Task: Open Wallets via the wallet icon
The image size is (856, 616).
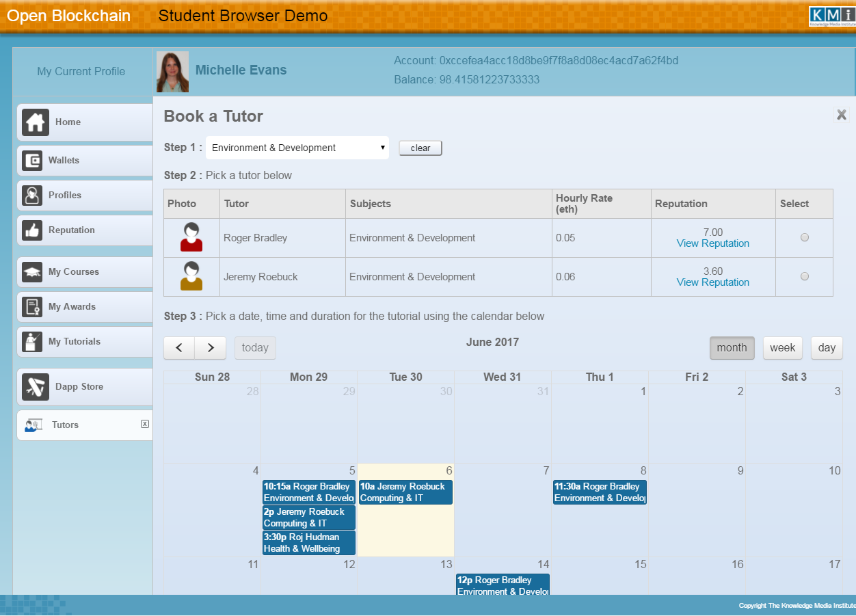Action: pyautogui.click(x=31, y=161)
